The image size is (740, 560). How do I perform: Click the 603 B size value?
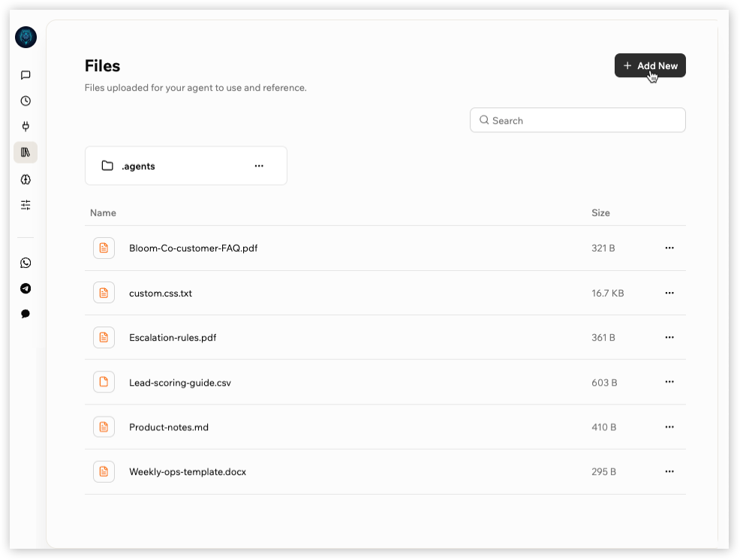pyautogui.click(x=605, y=382)
